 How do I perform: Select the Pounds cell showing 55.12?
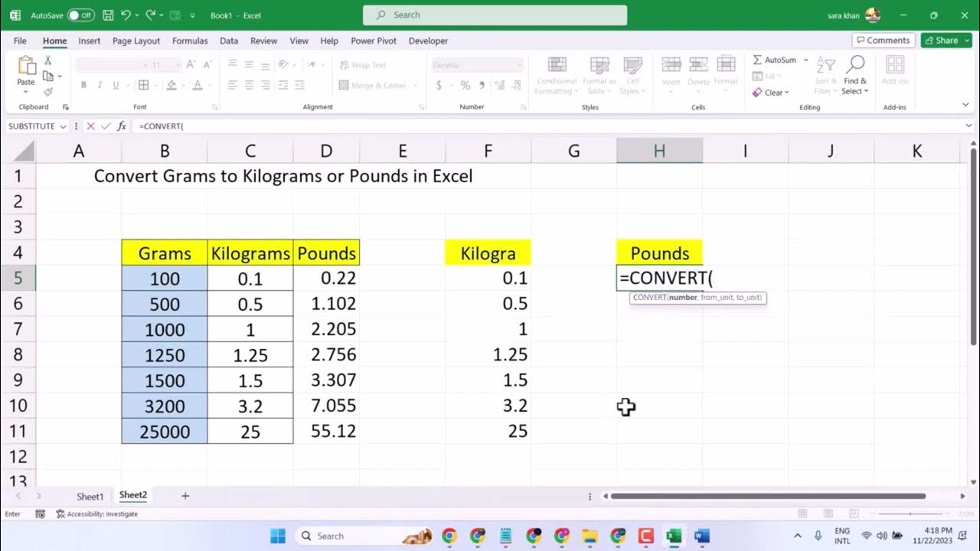tap(326, 431)
